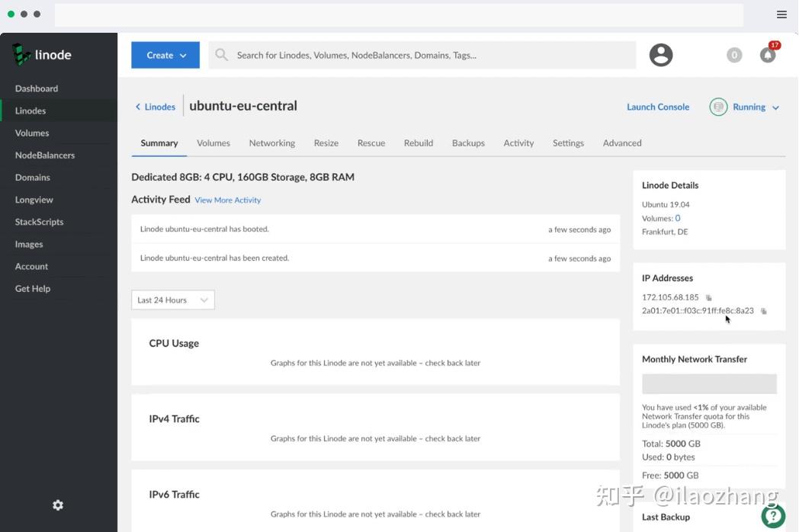Copy the IPv4 address using its copy icon

coord(709,297)
